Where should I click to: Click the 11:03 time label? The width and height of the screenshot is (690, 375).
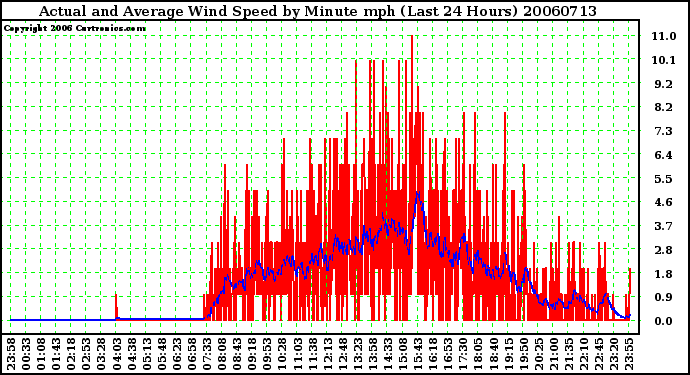pyautogui.click(x=297, y=354)
